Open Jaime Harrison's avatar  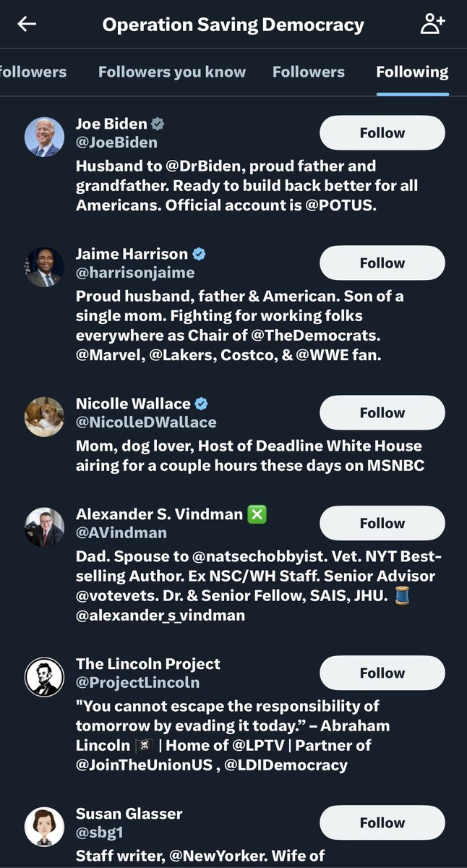(x=45, y=268)
